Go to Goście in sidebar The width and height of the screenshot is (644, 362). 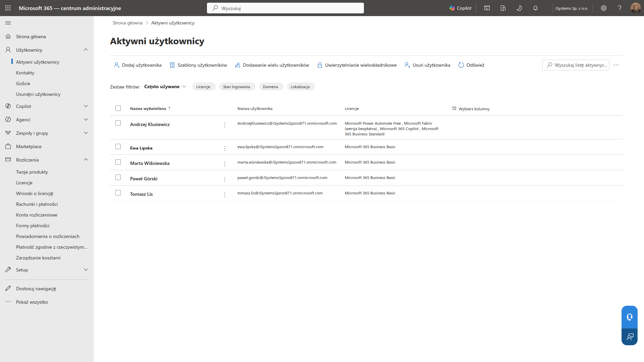tap(23, 83)
